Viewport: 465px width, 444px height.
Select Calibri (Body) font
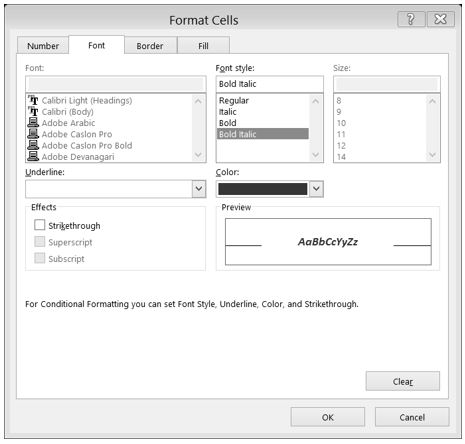click(x=68, y=112)
